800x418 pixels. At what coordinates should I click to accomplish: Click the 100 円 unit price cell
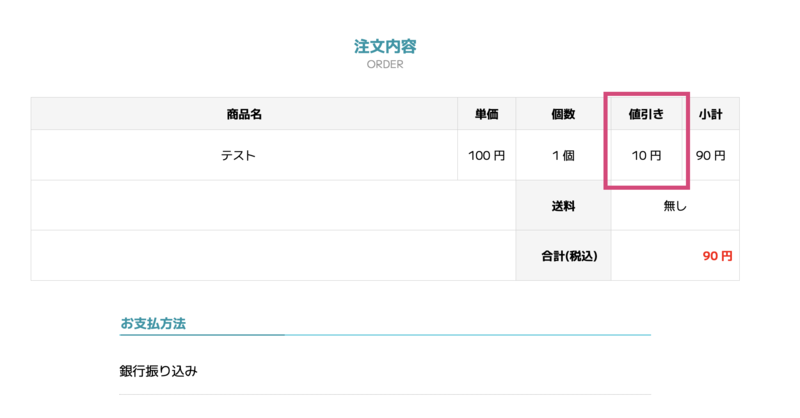pyautogui.click(x=486, y=155)
